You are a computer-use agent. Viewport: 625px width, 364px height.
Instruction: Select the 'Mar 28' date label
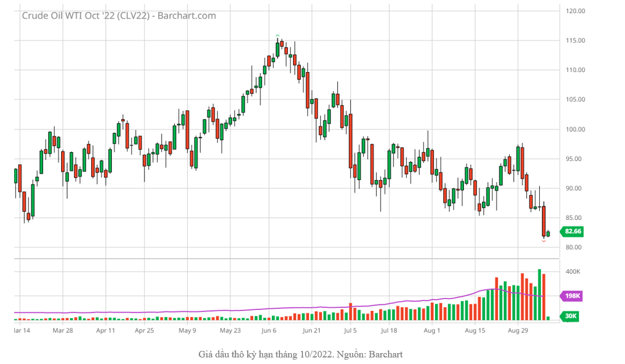63,330
